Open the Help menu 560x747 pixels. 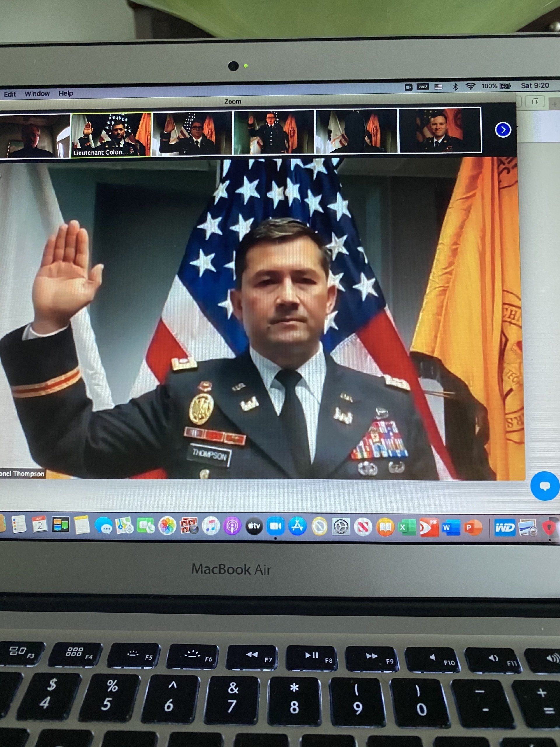[x=66, y=93]
